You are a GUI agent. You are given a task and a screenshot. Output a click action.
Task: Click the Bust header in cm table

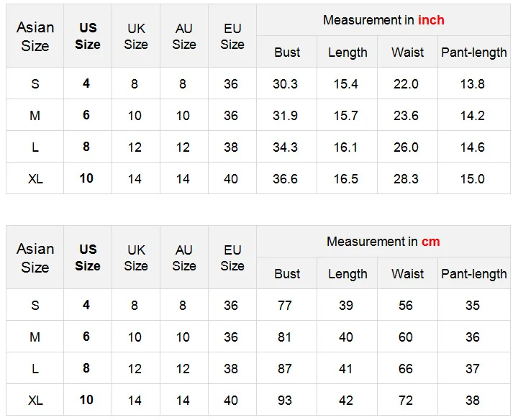[287, 274]
